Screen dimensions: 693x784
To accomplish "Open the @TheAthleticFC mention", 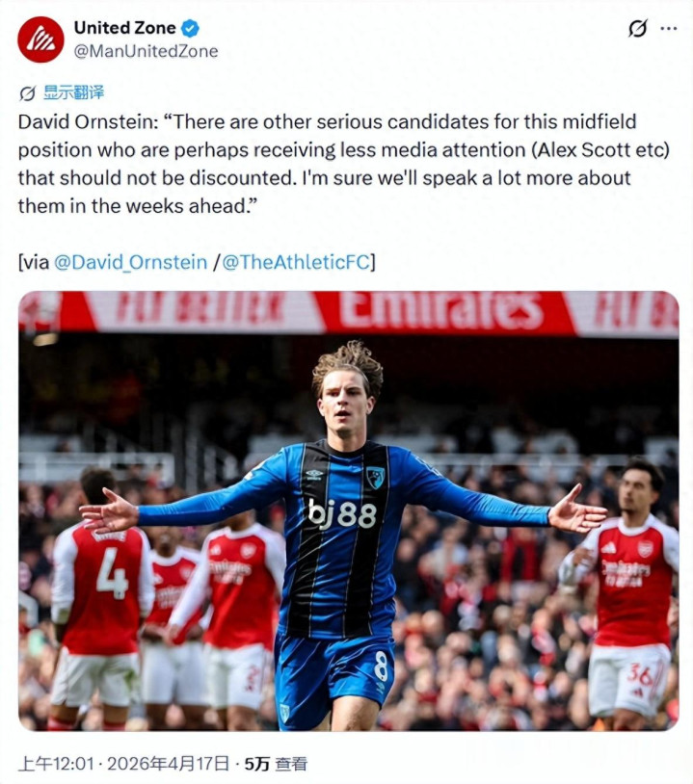I will point(296,262).
